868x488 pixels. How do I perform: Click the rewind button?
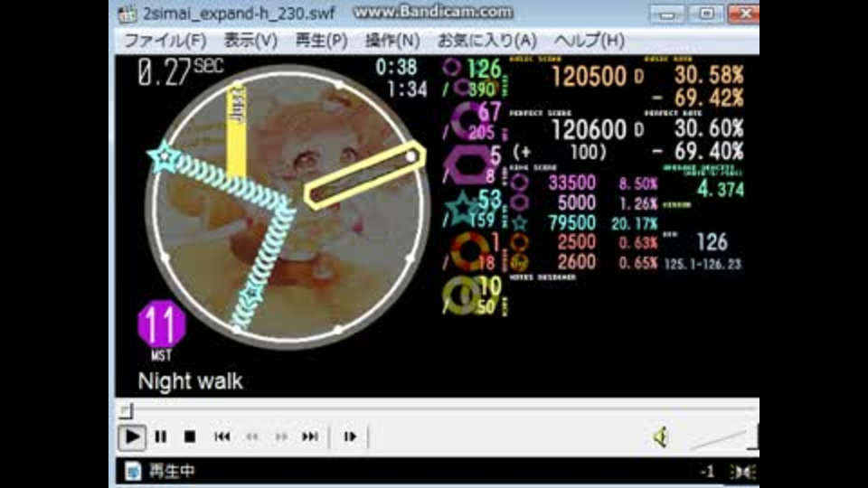click(x=252, y=437)
